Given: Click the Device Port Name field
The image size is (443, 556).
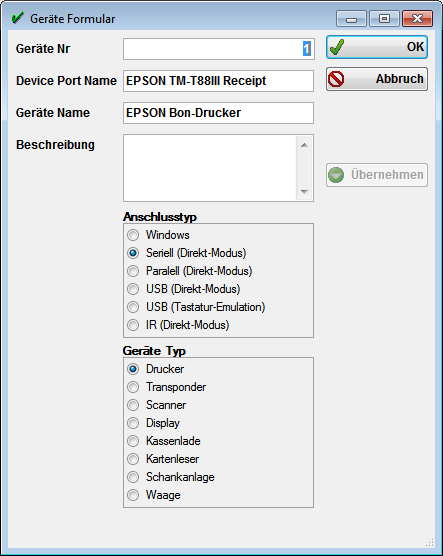Looking at the screenshot, I should (218, 81).
